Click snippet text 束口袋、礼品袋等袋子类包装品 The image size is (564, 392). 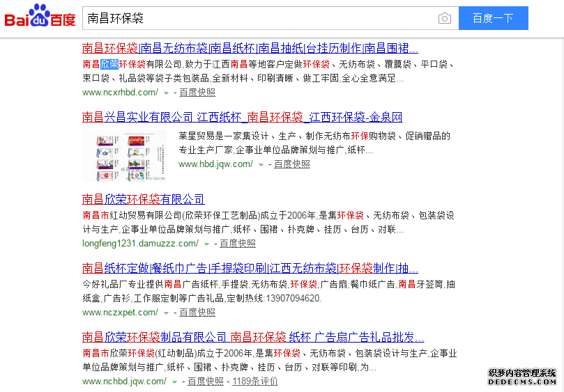pyautogui.click(x=146, y=78)
